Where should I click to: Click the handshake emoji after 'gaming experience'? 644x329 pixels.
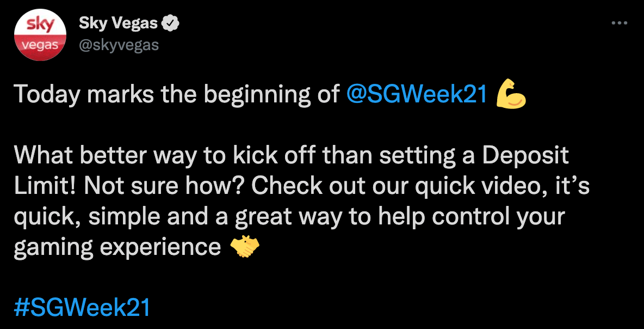click(x=245, y=247)
